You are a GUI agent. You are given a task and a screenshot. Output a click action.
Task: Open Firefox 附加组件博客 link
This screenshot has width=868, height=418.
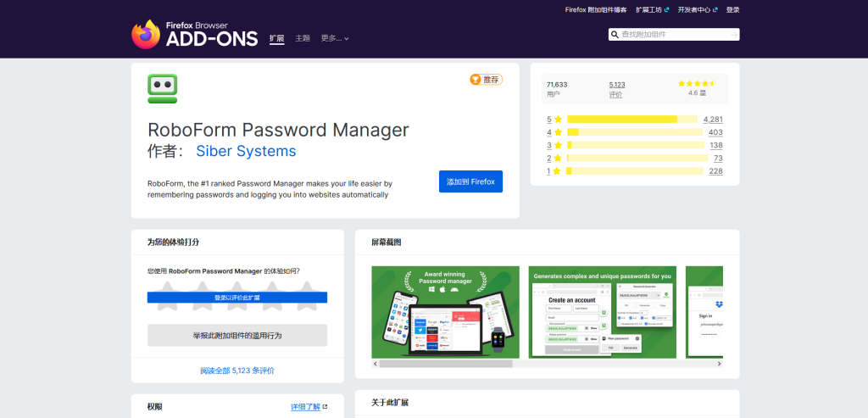pyautogui.click(x=596, y=10)
